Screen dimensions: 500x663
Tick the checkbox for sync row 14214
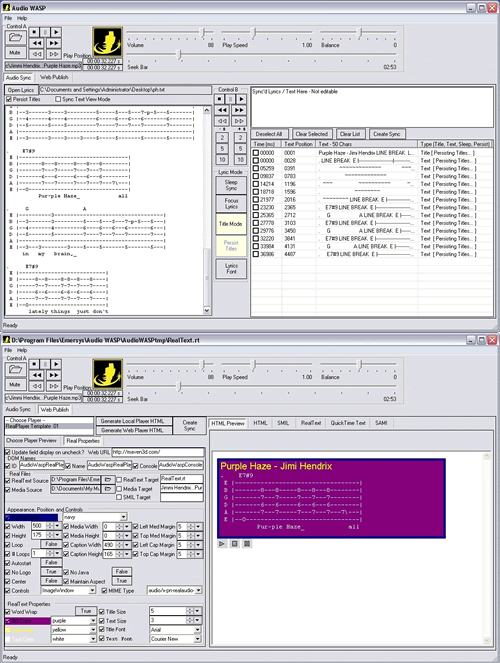pos(256,184)
